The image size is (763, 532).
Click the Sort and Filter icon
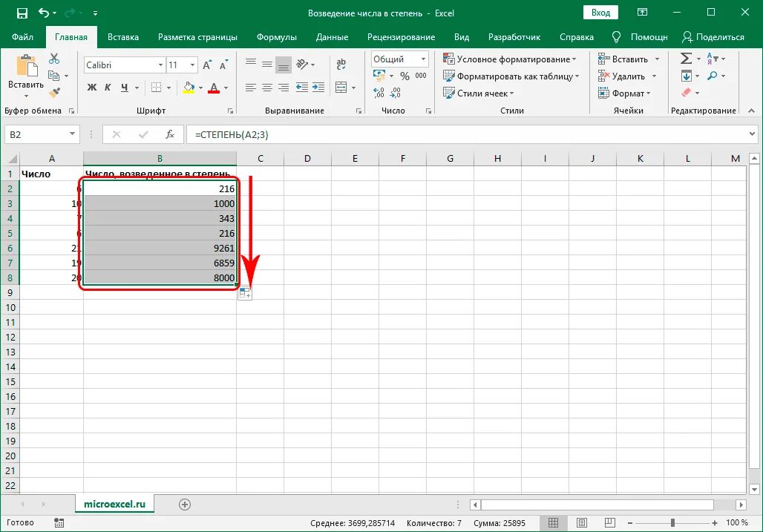(x=712, y=59)
